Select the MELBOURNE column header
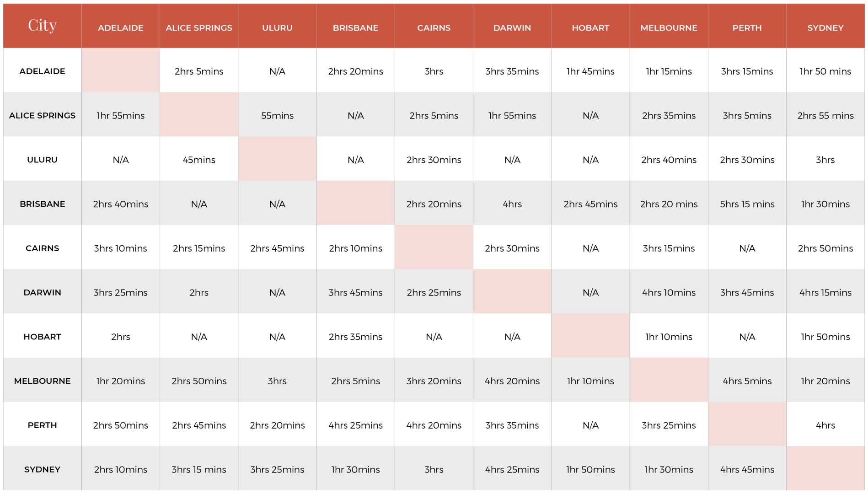Viewport: 868px width, 494px height. coord(669,28)
